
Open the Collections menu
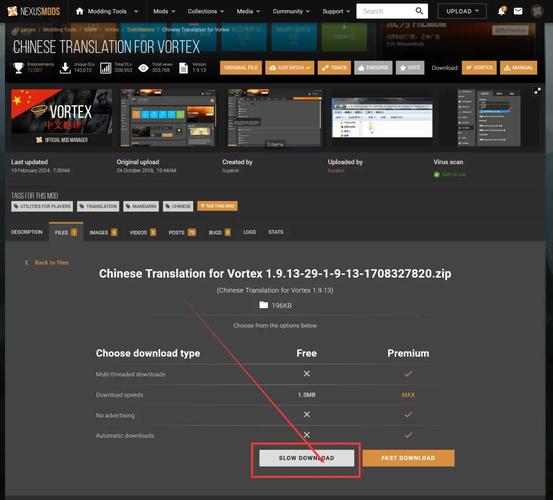click(206, 11)
